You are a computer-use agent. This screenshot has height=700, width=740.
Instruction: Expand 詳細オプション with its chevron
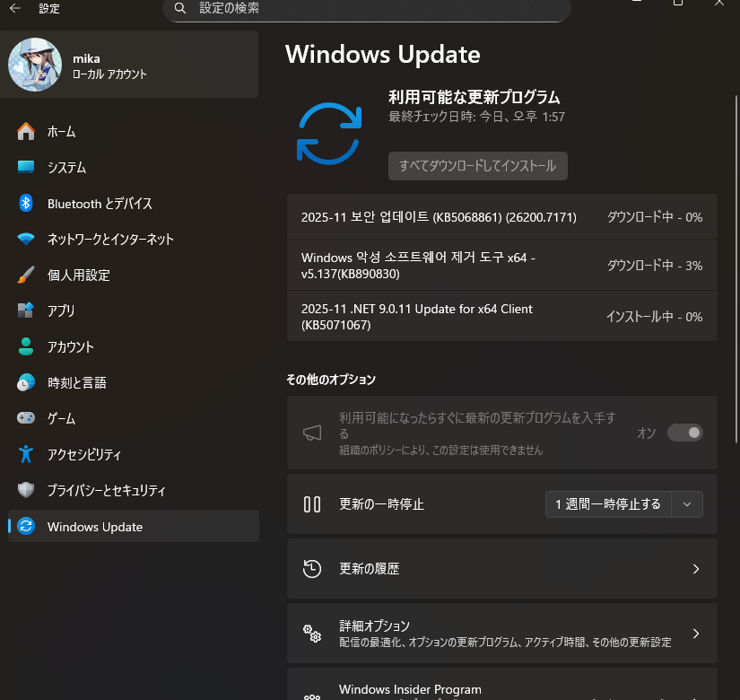click(x=696, y=634)
